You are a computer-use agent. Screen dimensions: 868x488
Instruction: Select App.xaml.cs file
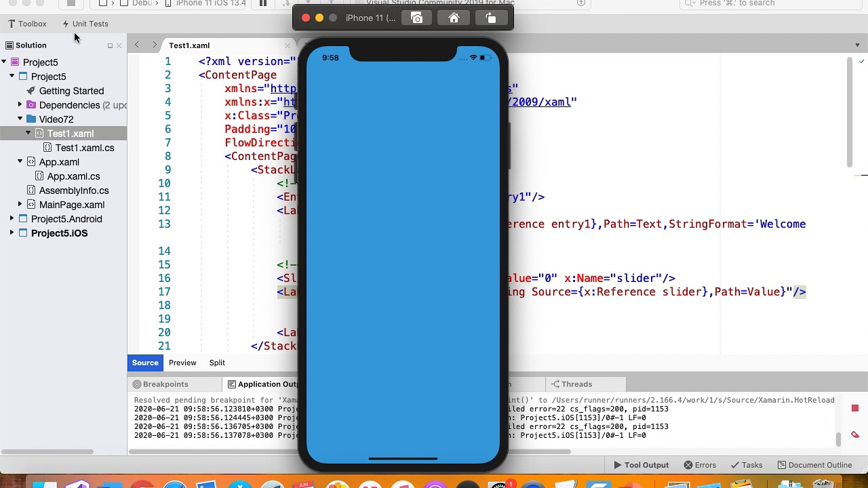(73, 176)
